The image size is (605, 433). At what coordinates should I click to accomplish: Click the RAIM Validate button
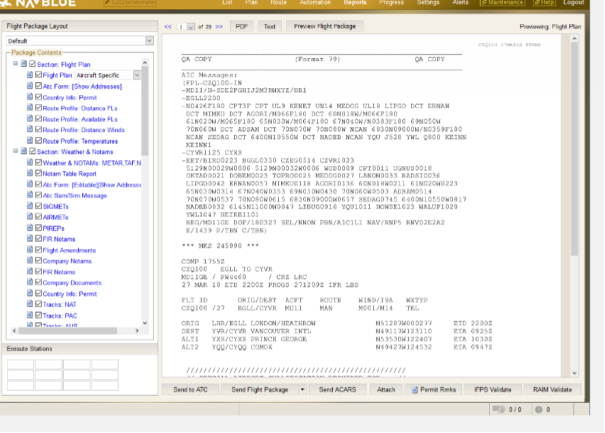point(553,389)
